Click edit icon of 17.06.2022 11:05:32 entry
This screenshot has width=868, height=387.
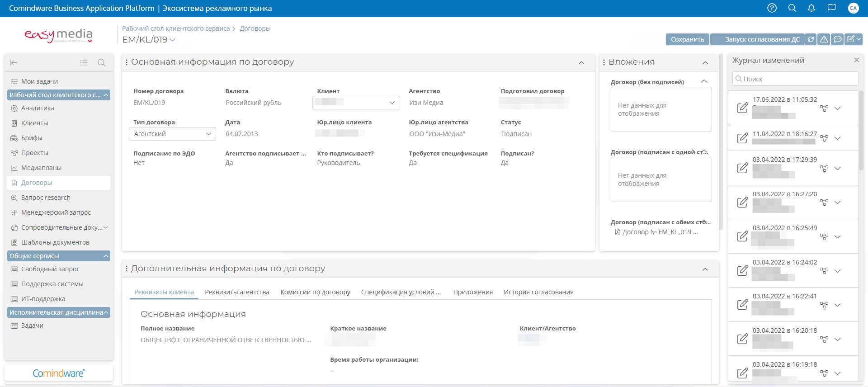pyautogui.click(x=742, y=108)
